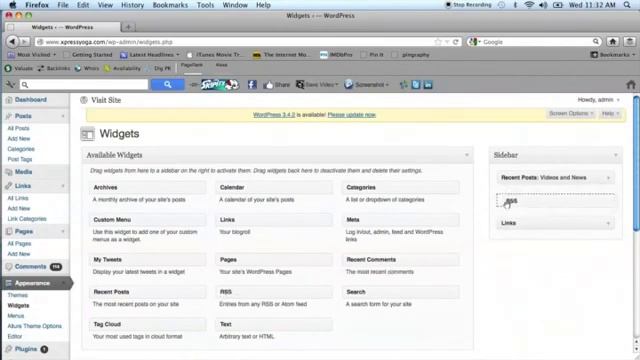Expand Screen Options dropdown

click(x=571, y=113)
